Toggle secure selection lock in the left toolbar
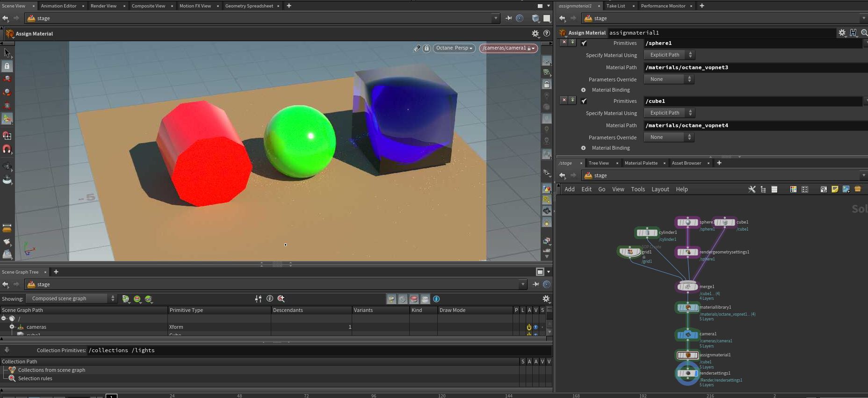Image resolution: width=868 pixels, height=398 pixels. (7, 66)
